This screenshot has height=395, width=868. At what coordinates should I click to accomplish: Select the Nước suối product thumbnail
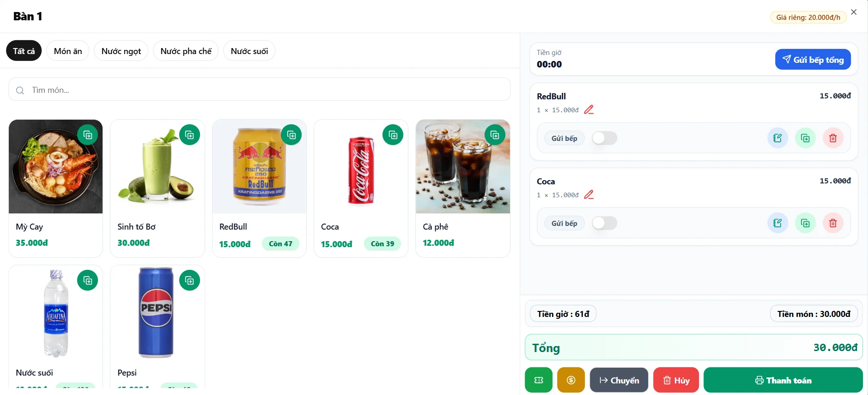click(x=56, y=314)
